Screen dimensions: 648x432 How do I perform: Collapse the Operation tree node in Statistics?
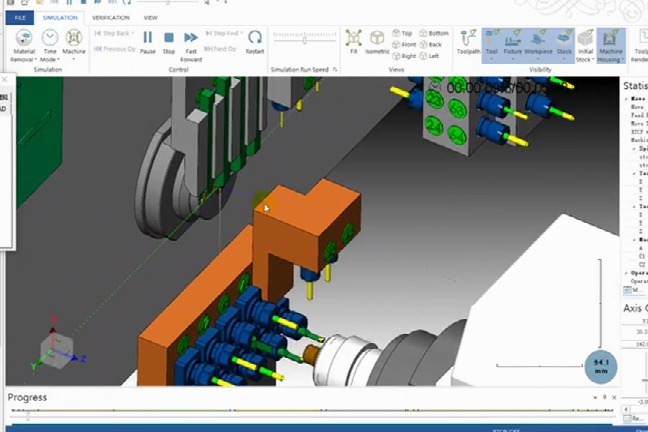[627, 273]
